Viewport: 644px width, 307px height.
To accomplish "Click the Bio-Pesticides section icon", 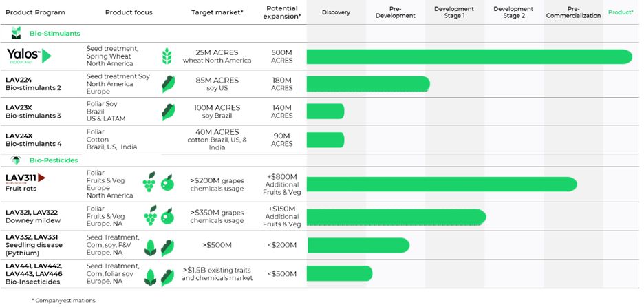I will pos(16,160).
